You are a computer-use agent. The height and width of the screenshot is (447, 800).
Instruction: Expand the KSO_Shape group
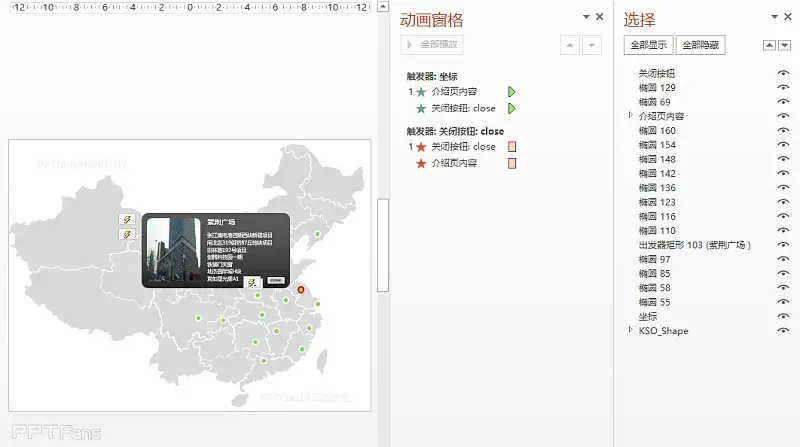coord(630,330)
